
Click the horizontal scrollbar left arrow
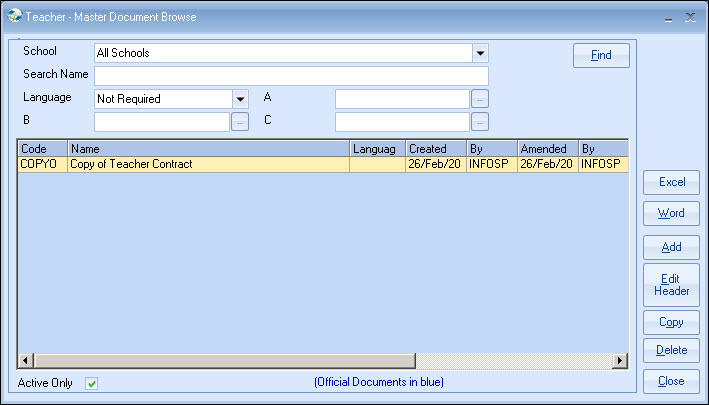click(25, 361)
